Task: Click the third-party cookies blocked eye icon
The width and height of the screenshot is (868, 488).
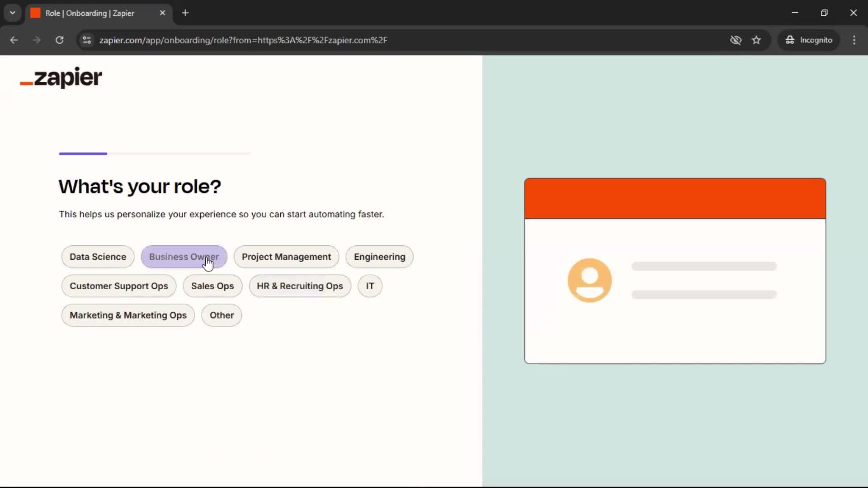Action: pyautogui.click(x=736, y=40)
